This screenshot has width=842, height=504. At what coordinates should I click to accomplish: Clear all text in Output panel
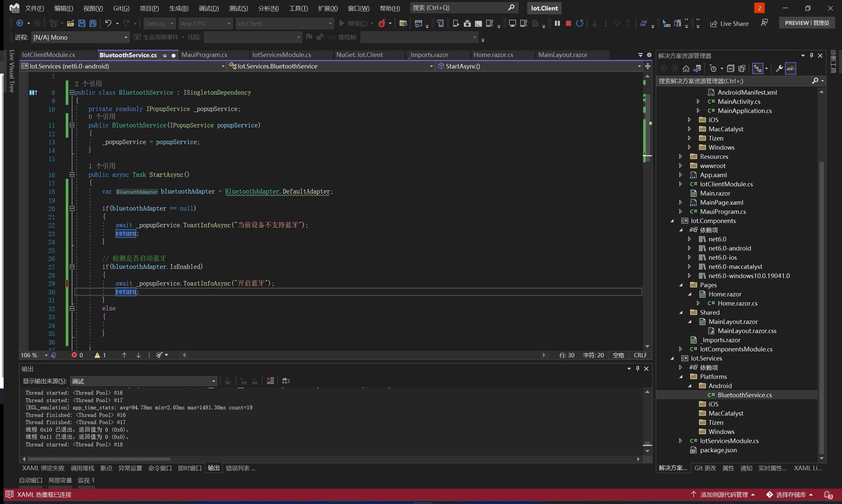[x=271, y=381]
